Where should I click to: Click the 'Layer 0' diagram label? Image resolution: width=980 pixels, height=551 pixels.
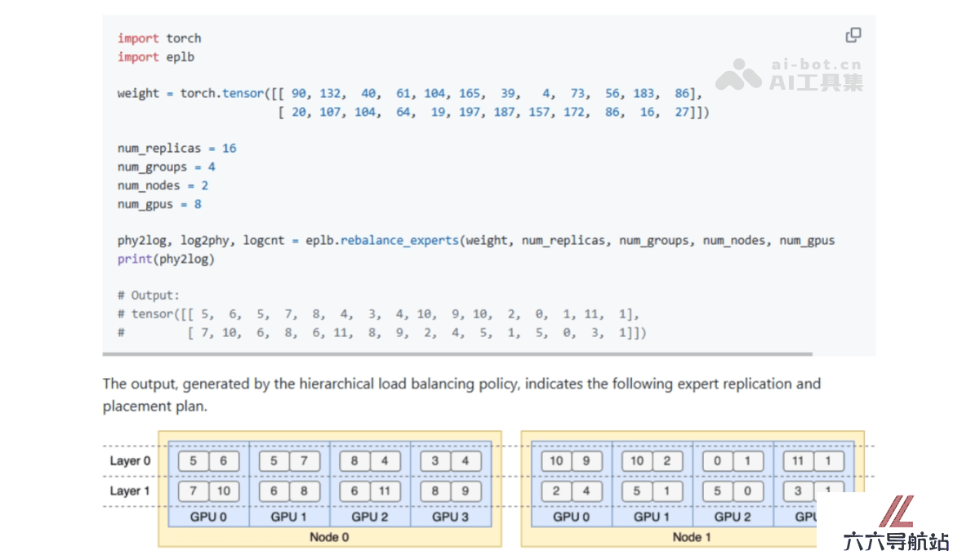coord(130,461)
